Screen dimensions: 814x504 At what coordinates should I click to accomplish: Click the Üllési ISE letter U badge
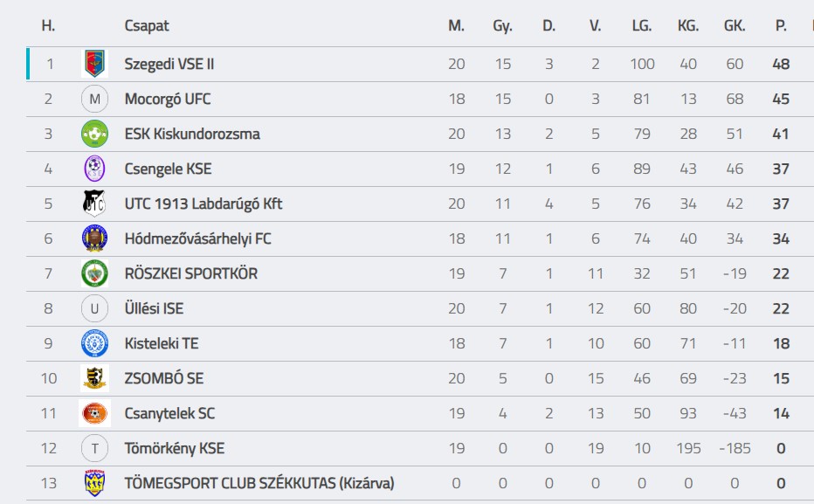94,308
